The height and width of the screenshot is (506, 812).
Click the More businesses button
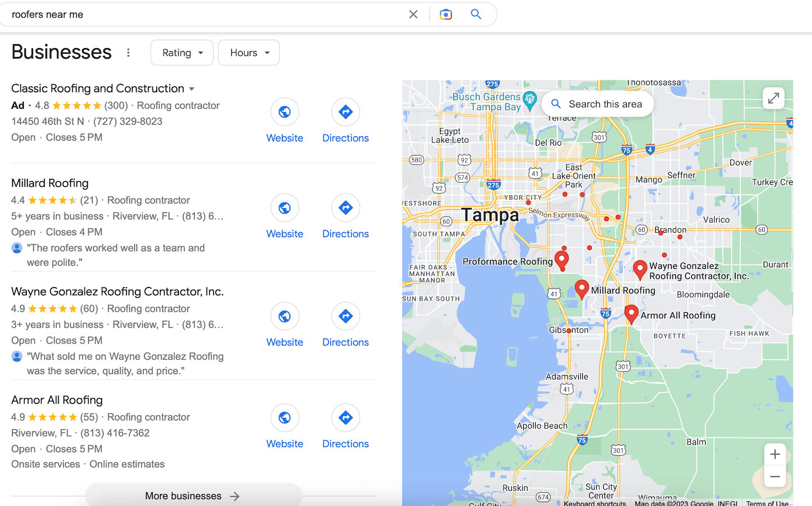[x=193, y=495]
